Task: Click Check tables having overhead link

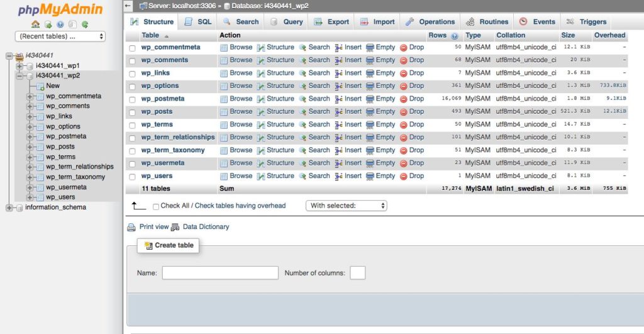Action: point(240,206)
